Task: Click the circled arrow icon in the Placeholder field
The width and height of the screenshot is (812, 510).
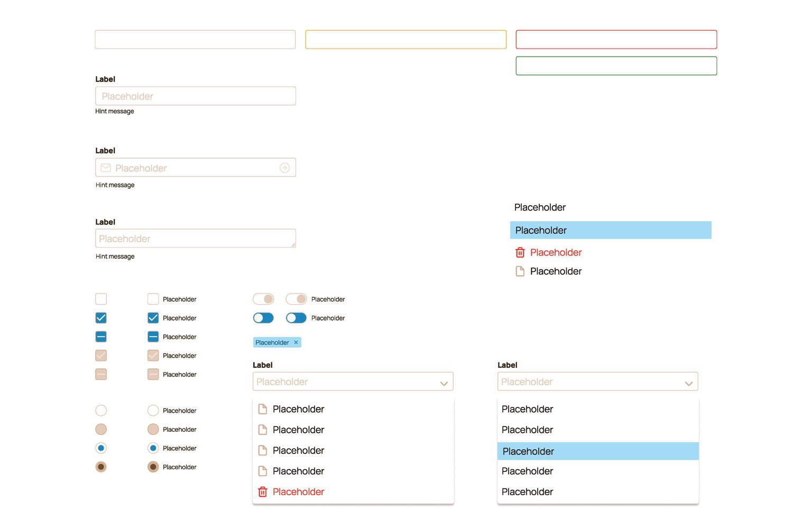Action: pos(284,168)
